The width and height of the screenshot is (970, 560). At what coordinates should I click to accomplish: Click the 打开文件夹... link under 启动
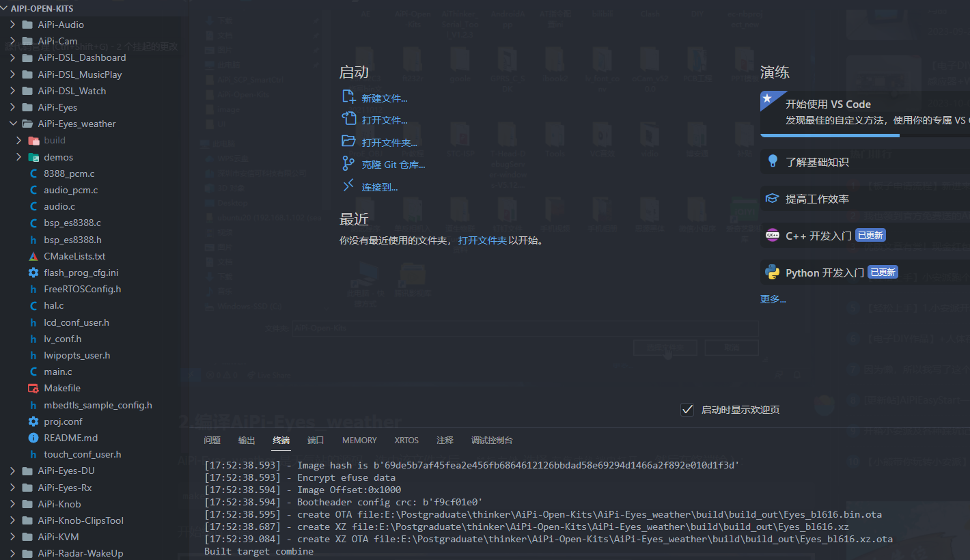389,143
